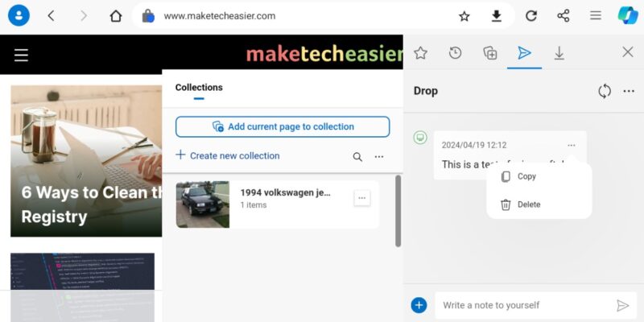Open collections list ellipsis menu
Image resolution: width=644 pixels, height=322 pixels.
click(x=379, y=157)
